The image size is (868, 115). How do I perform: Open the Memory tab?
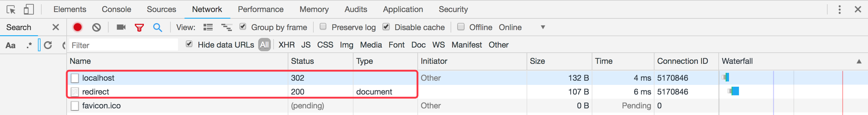point(314,9)
